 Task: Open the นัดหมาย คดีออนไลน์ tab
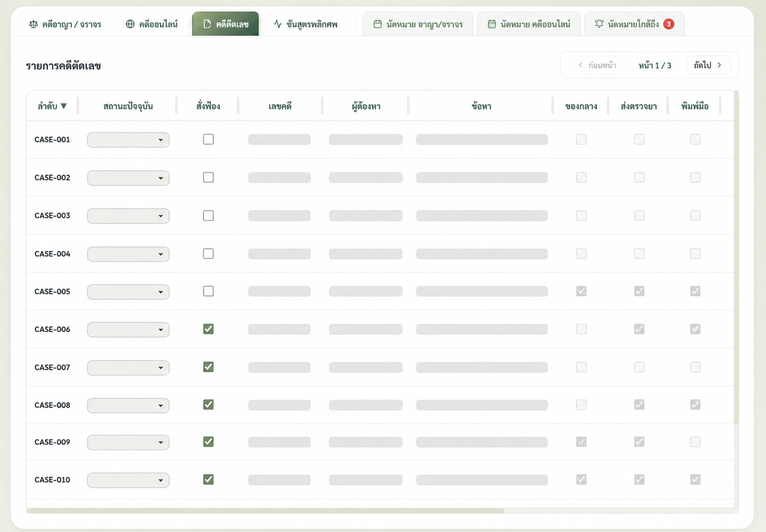coord(529,24)
